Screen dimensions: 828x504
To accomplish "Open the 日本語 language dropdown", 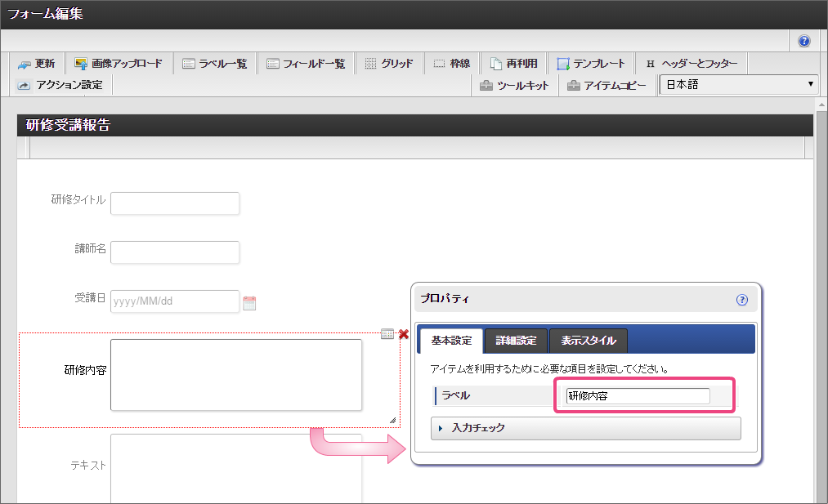I will pos(740,85).
